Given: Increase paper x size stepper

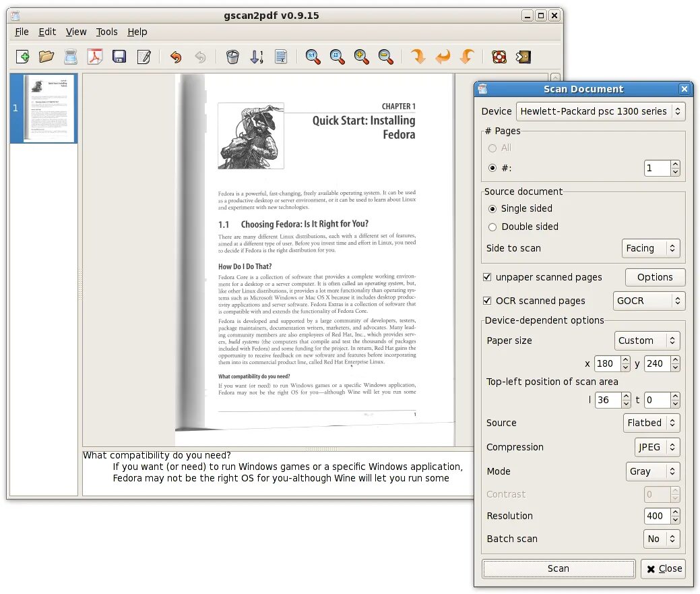Looking at the screenshot, I should (625, 359).
